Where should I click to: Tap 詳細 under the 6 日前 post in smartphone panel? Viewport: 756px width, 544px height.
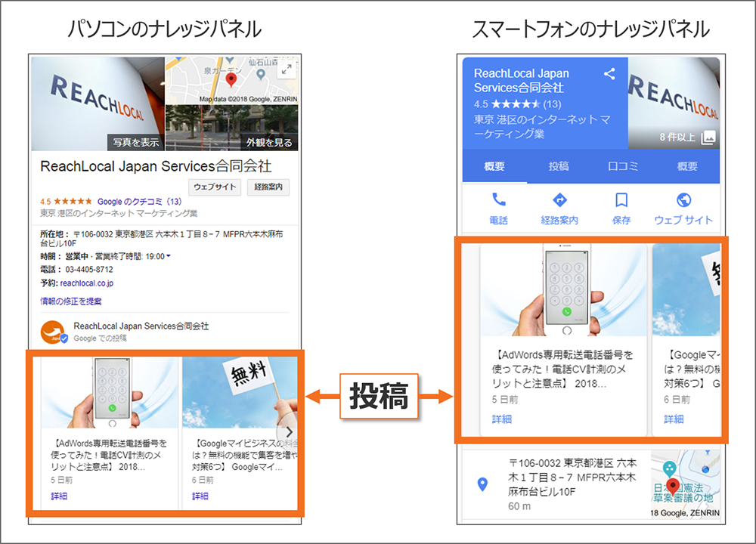(674, 419)
